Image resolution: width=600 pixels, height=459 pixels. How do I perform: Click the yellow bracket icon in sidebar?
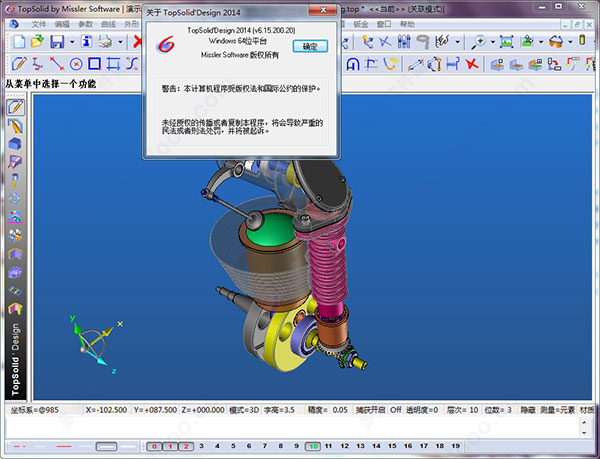pos(15,308)
